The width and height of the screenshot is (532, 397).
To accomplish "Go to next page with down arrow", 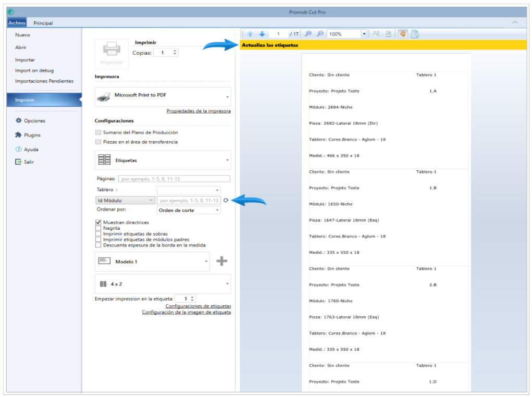I will click(262, 34).
